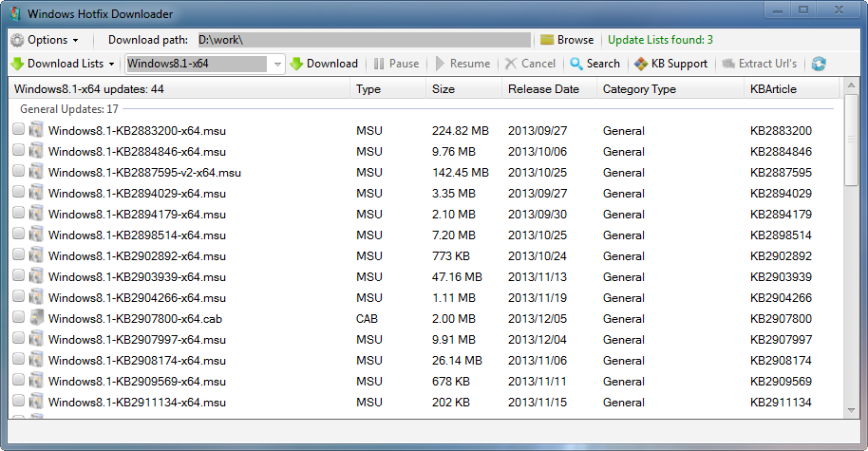Click the file icon for KB2911134 update

(36, 402)
